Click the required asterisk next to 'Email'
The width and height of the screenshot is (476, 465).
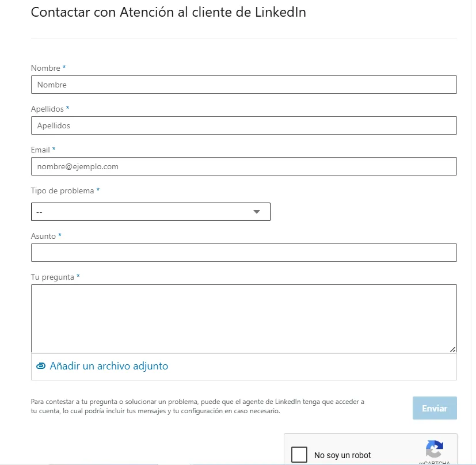52,149
